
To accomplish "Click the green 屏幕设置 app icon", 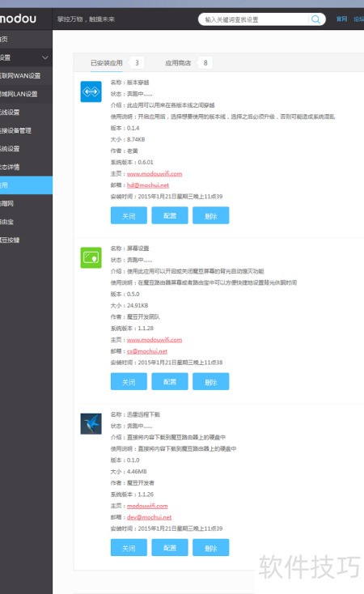I will coord(91,257).
